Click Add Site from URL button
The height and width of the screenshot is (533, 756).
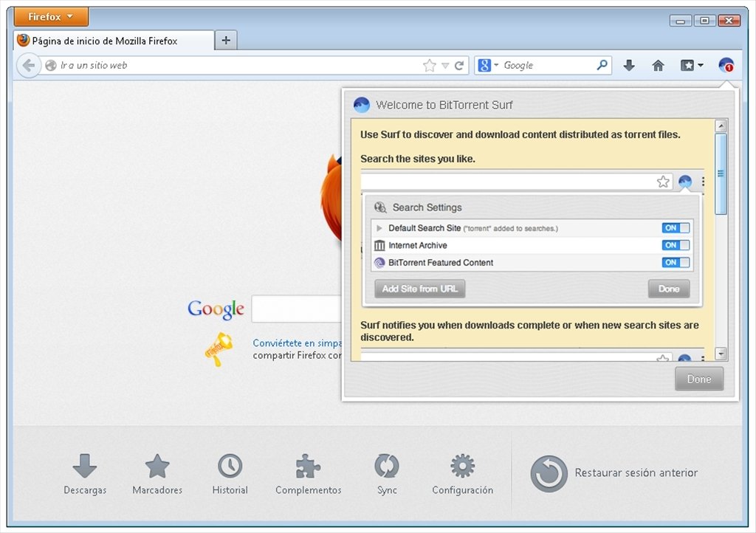[420, 289]
